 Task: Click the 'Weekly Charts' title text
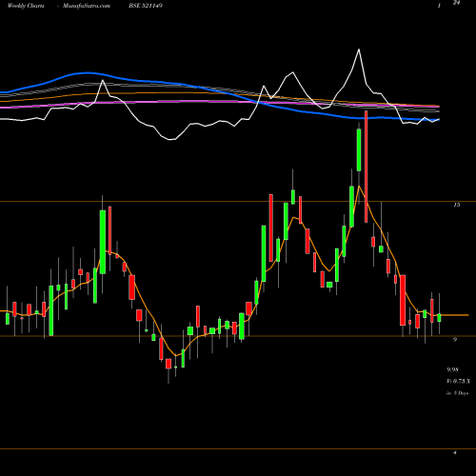pyautogui.click(x=26, y=6)
